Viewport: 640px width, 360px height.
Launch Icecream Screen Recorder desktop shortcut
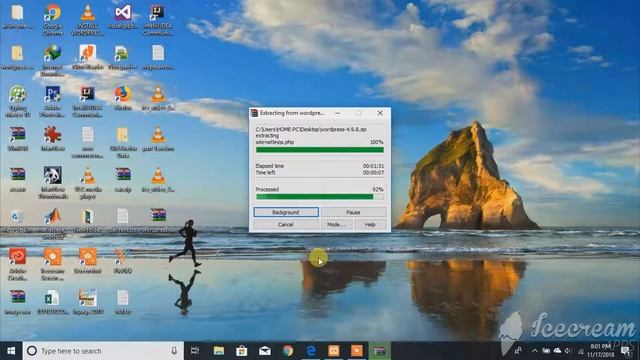click(53, 264)
